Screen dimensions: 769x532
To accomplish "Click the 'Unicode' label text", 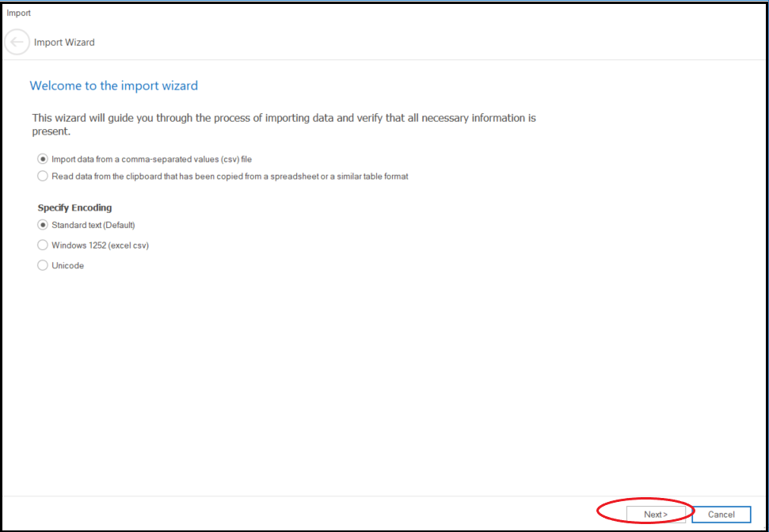I will point(67,266).
